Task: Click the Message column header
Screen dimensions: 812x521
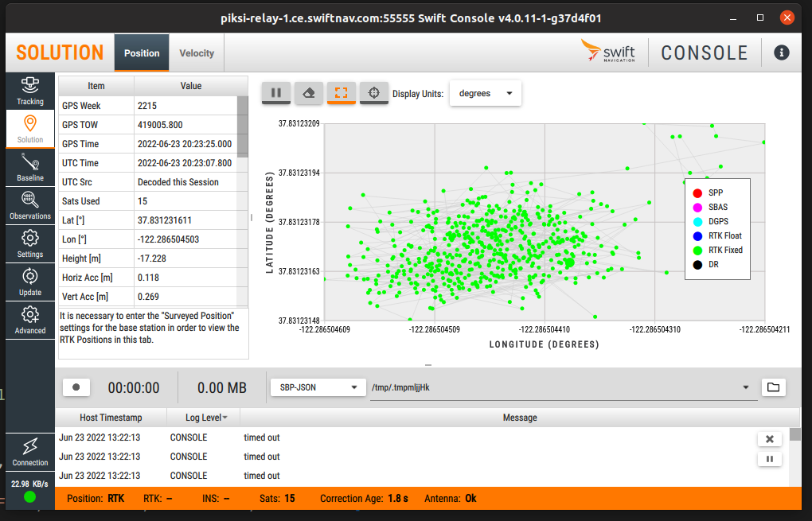Action: [520, 417]
